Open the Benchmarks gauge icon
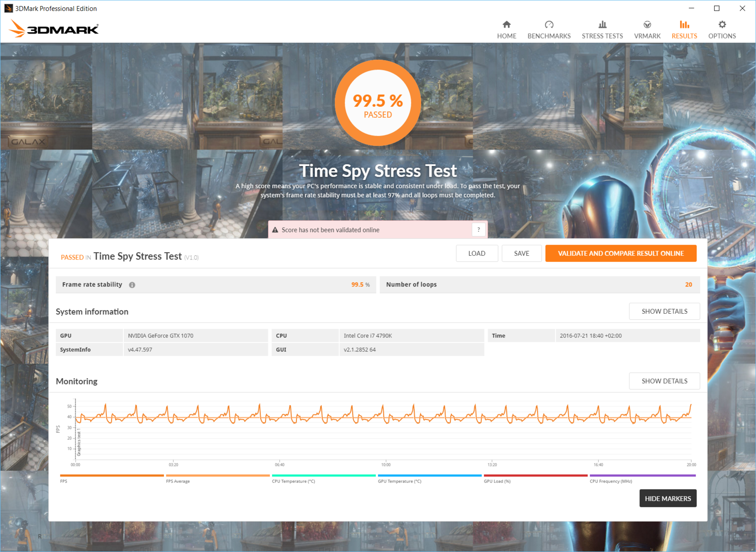This screenshot has height=552, width=756. coord(549,24)
